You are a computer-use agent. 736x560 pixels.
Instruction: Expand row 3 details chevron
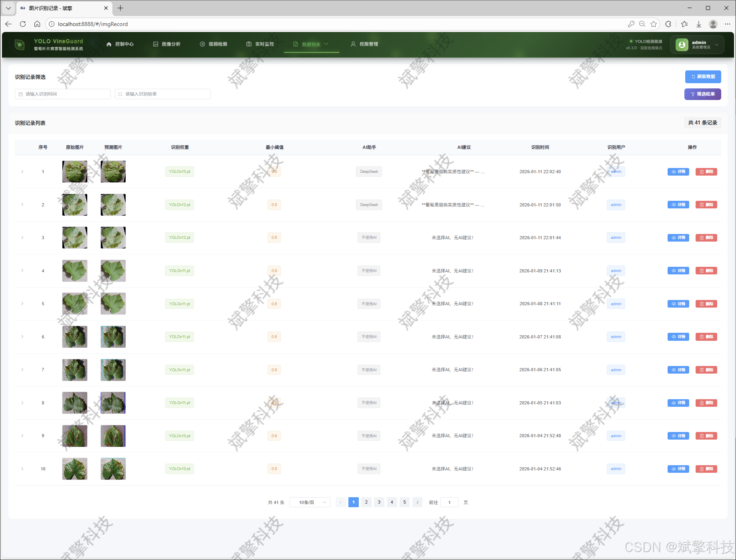coord(22,238)
